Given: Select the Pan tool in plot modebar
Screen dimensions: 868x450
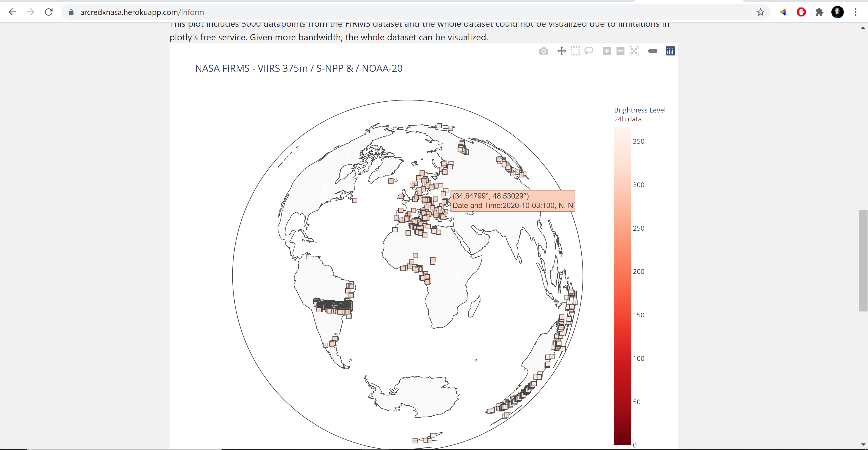Looking at the screenshot, I should 561,51.
